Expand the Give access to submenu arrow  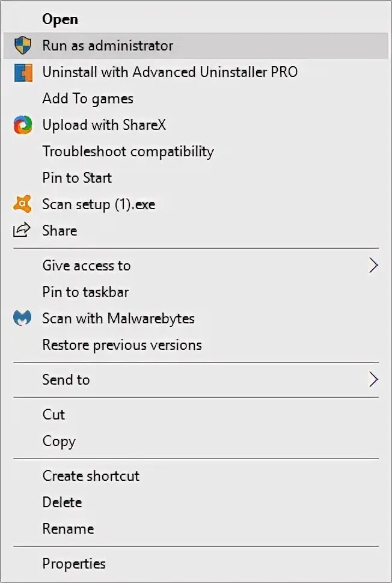(x=373, y=266)
